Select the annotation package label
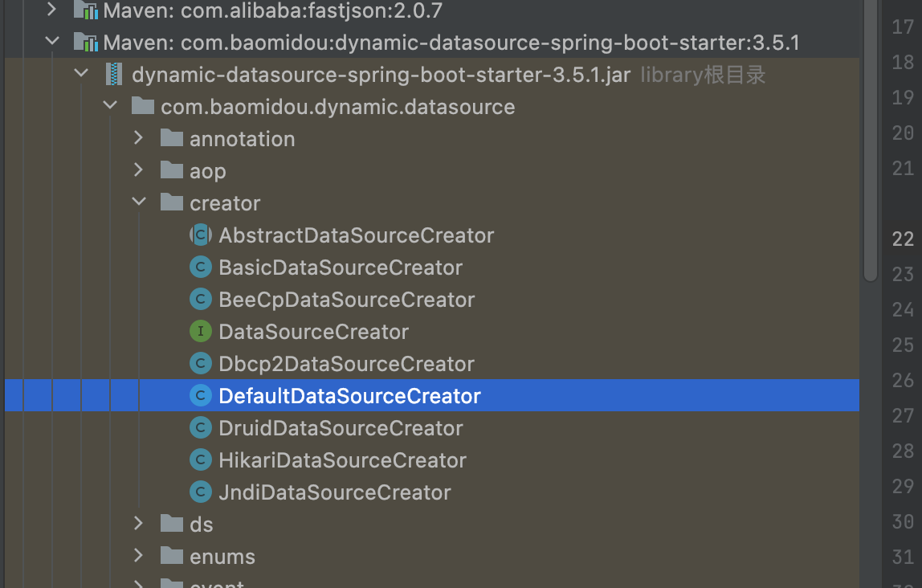The height and width of the screenshot is (588, 922). click(243, 139)
